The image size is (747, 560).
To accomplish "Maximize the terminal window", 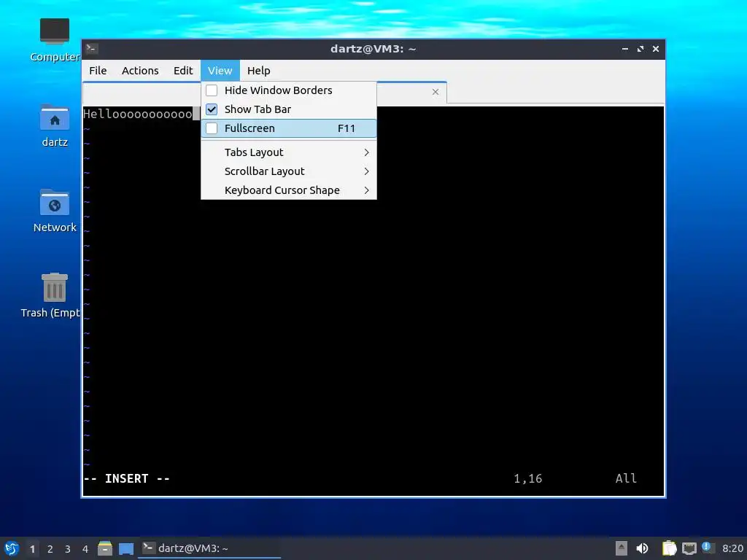I will pos(640,49).
